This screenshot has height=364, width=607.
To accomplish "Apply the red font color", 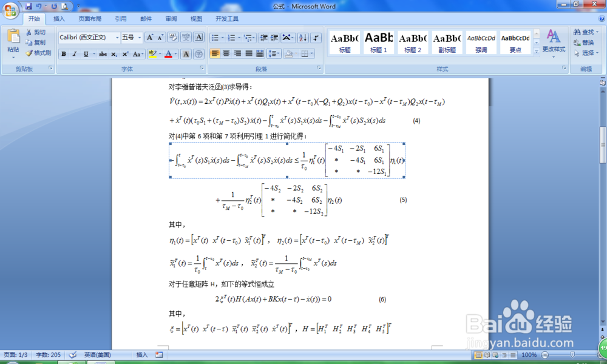I will click(168, 54).
